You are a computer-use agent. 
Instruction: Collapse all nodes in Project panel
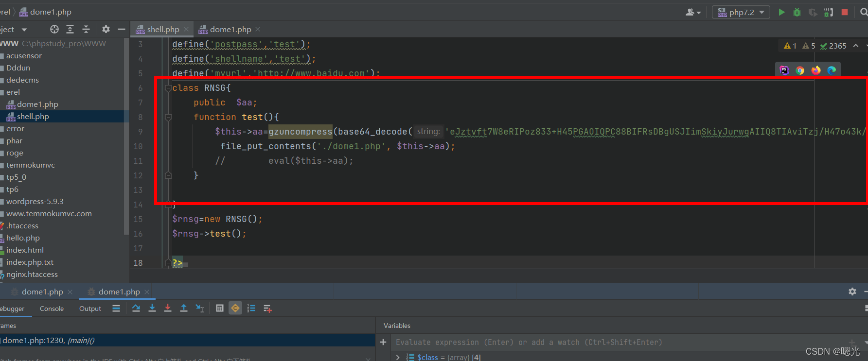86,29
